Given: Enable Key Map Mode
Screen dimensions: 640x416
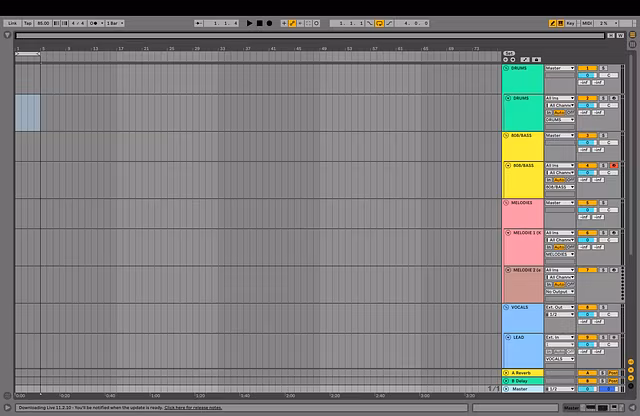Looking at the screenshot, I should [x=570, y=23].
